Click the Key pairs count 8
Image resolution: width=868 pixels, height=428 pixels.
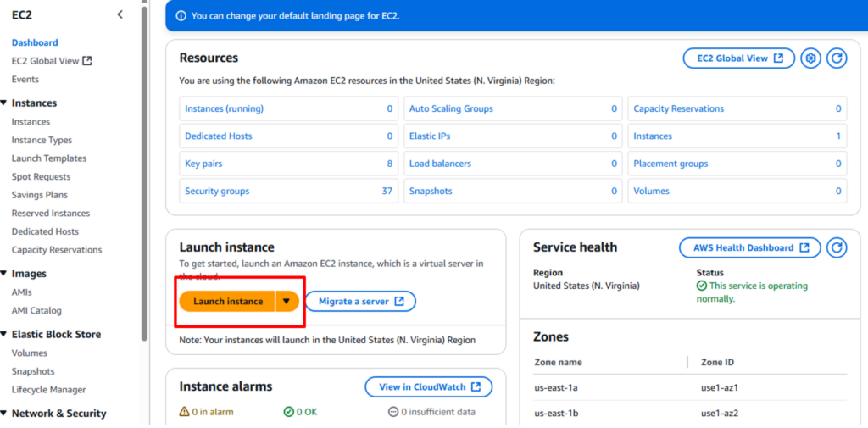pyautogui.click(x=390, y=164)
